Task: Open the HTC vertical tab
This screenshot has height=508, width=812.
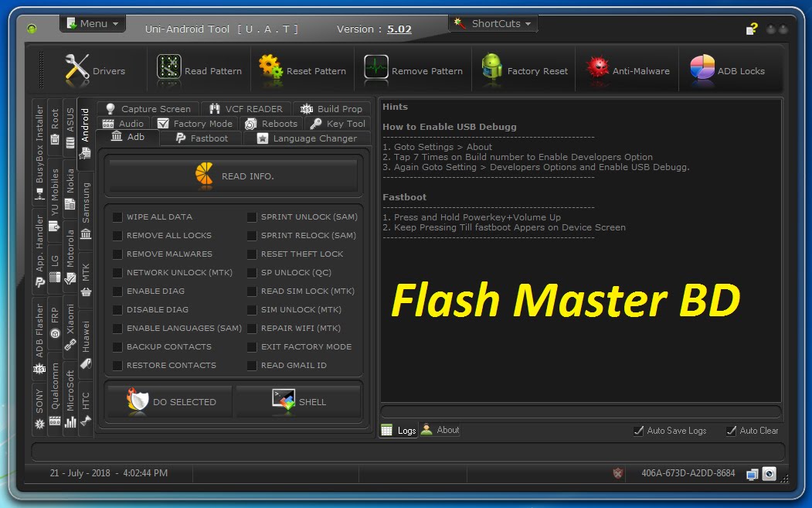Action: click(x=86, y=408)
